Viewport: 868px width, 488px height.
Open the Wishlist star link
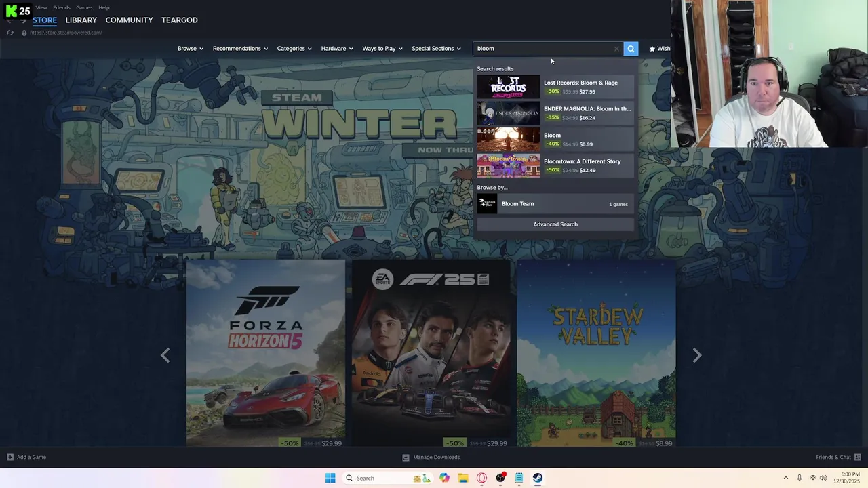660,49
